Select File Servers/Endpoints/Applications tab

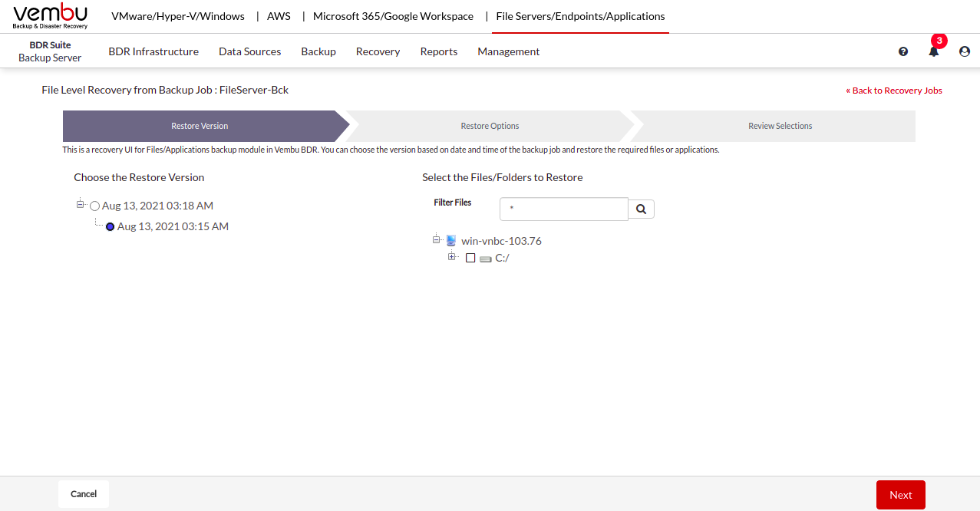[x=581, y=16]
